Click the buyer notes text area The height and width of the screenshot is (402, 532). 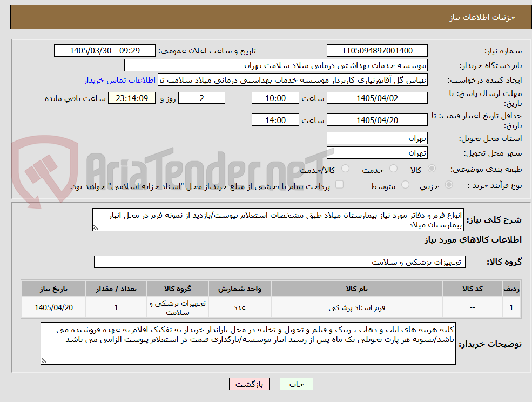tap(248, 344)
